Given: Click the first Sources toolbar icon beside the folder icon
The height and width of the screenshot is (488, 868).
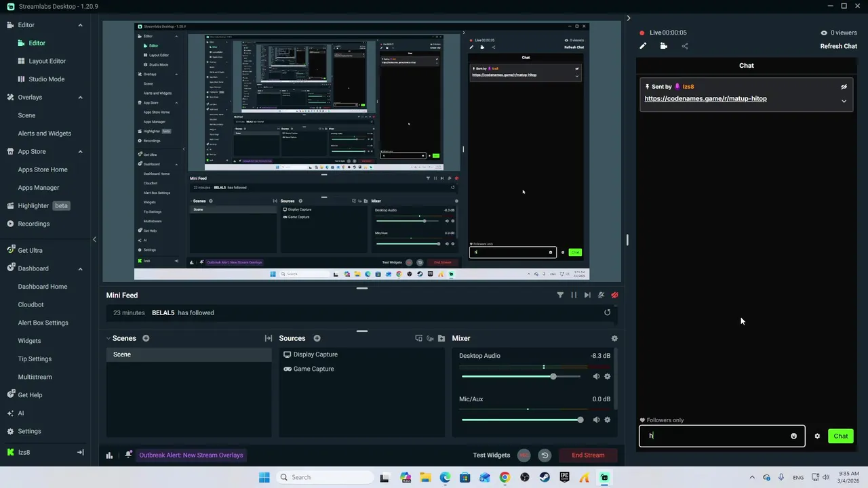Looking at the screenshot, I should 418,338.
